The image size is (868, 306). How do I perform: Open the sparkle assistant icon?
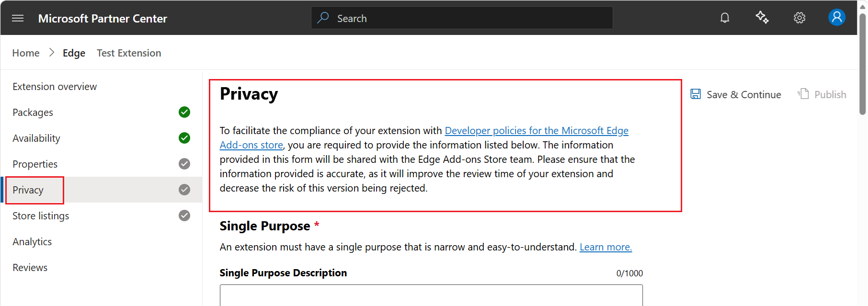[x=762, y=18]
